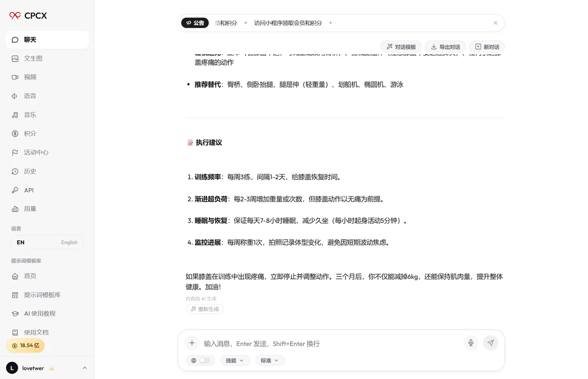The width and height of the screenshot is (588, 379).
Task: Click the CPCX logo
Action: pyautogui.click(x=28, y=16)
